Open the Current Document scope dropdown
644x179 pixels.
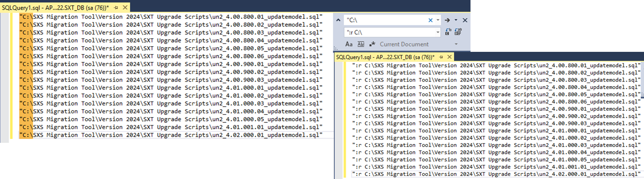point(456,44)
